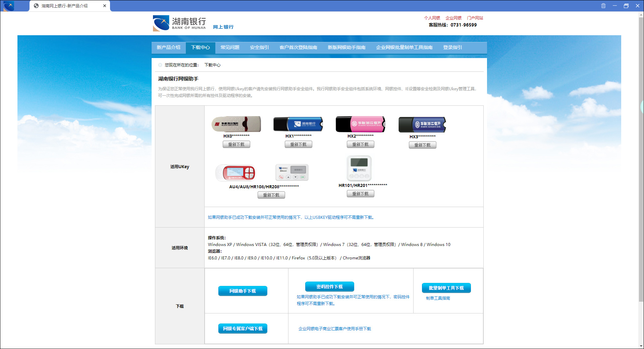This screenshot has width=644, height=349.
Task: Click the blue HX1 USB key image
Action: tap(298, 124)
